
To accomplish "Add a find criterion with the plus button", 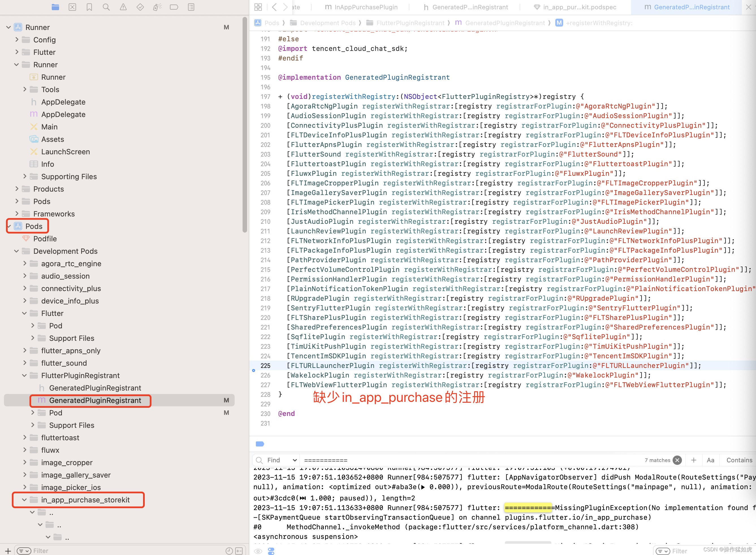I will [694, 460].
